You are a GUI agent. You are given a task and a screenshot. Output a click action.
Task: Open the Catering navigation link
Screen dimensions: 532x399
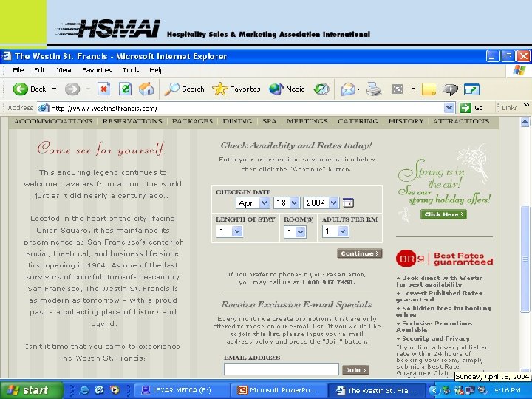pyautogui.click(x=358, y=121)
